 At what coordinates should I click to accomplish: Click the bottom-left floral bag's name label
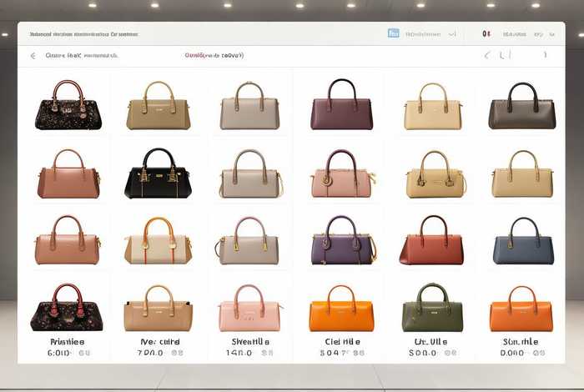click(x=67, y=342)
